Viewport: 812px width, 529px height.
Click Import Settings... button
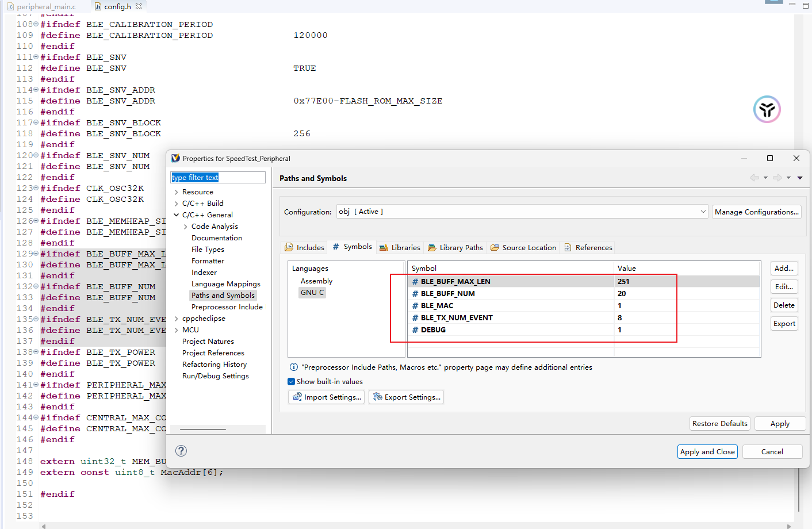point(326,397)
